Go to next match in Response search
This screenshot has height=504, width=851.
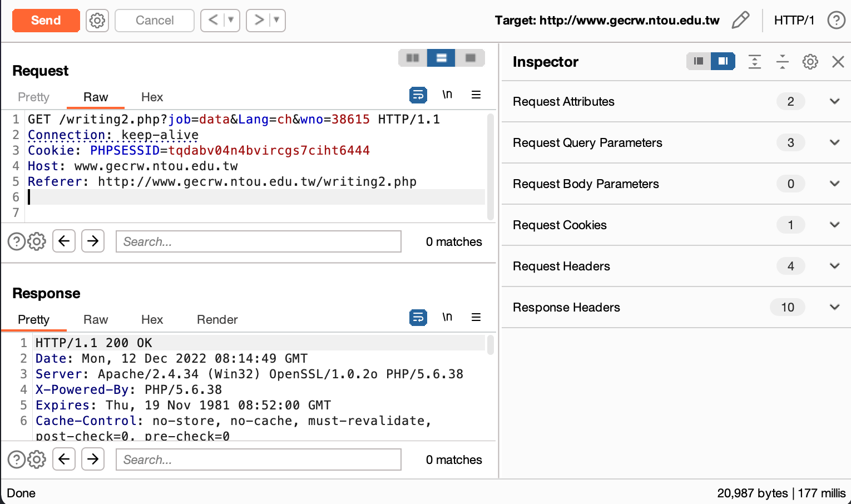click(93, 459)
